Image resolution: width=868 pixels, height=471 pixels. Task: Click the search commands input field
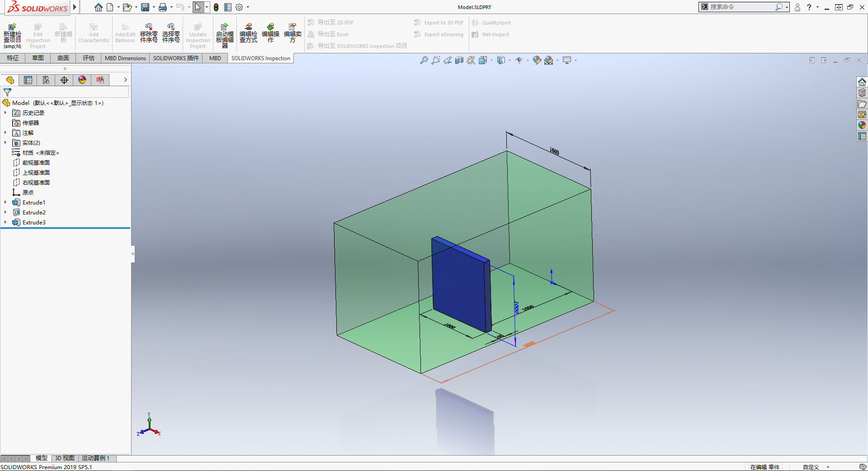741,7
